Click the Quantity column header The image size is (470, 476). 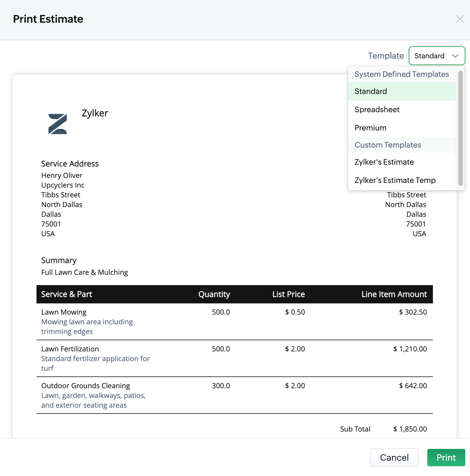pyautogui.click(x=214, y=294)
